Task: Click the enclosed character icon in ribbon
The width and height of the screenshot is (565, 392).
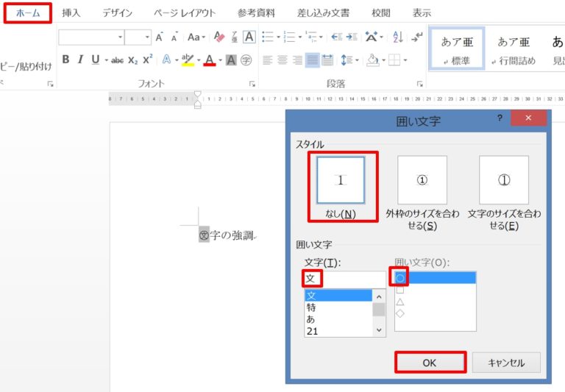Action: (x=246, y=60)
